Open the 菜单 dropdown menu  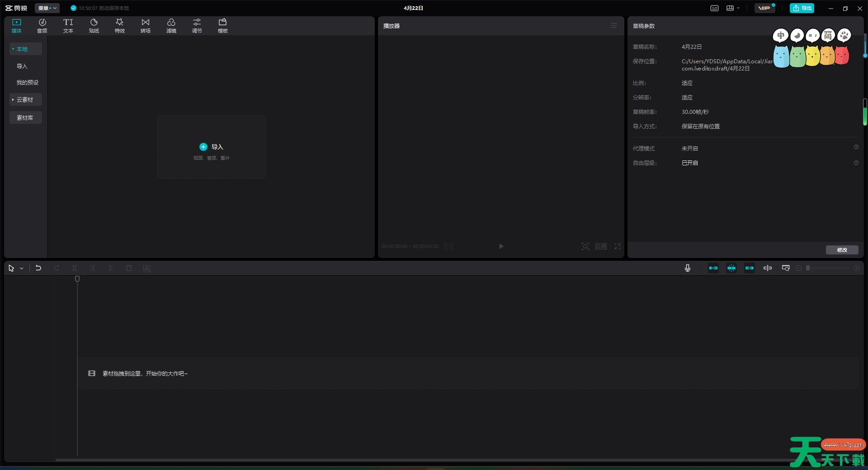pyautogui.click(x=47, y=8)
